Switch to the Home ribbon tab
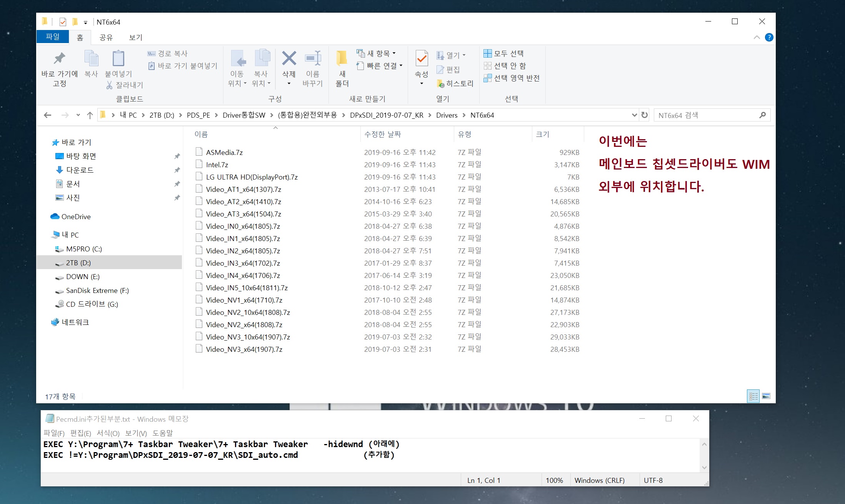 (x=80, y=37)
